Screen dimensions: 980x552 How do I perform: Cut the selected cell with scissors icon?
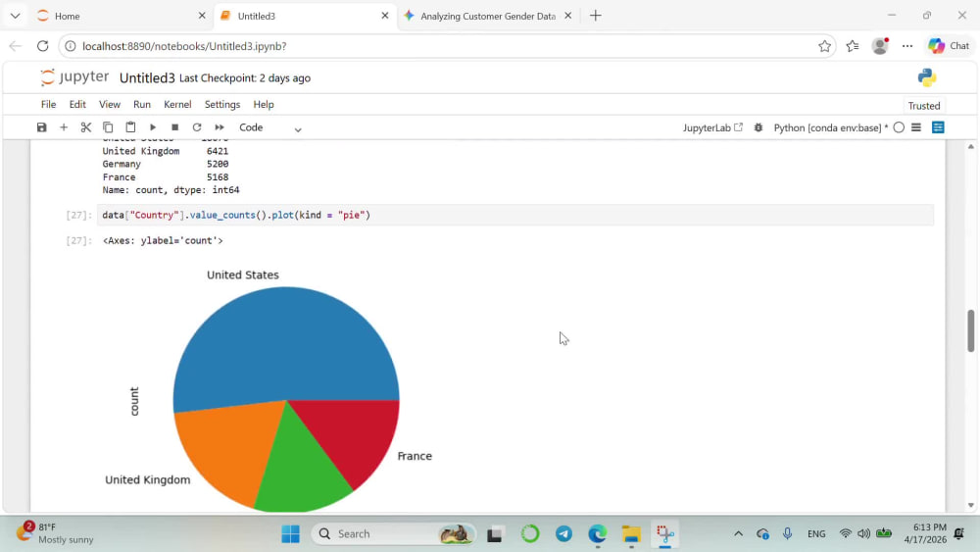tap(85, 127)
